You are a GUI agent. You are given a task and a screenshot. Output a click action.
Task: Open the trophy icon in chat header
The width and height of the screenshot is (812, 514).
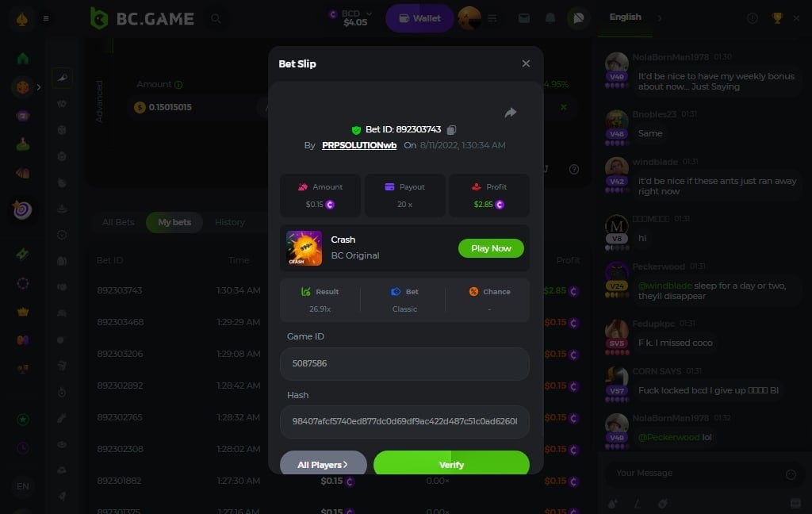pyautogui.click(x=777, y=18)
